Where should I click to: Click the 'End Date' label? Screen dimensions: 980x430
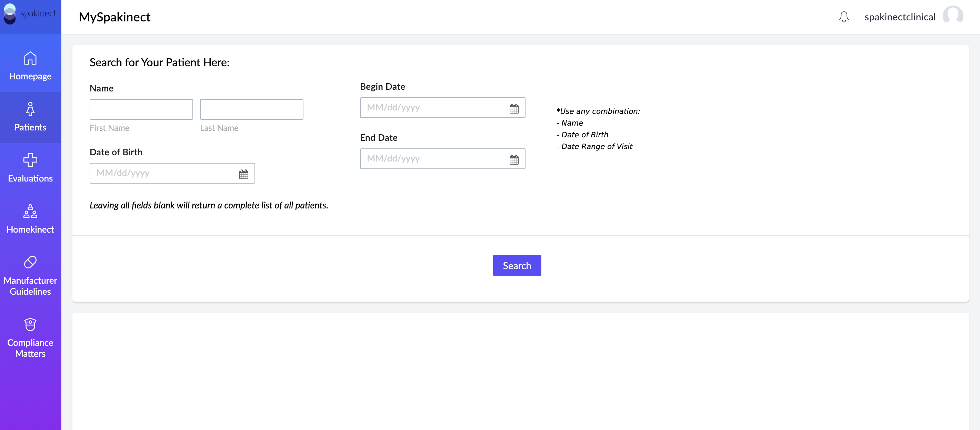[x=379, y=137]
